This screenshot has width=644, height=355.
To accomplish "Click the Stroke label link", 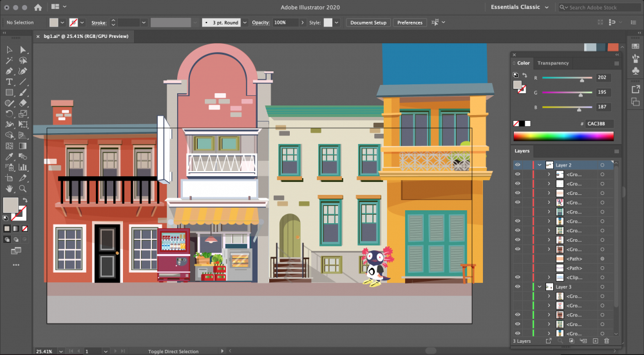I will point(99,23).
